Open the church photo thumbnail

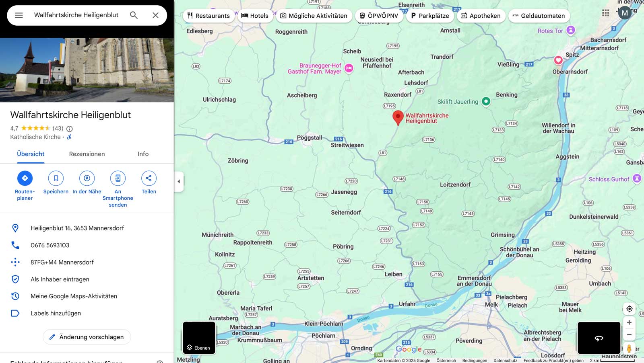[x=87, y=70]
